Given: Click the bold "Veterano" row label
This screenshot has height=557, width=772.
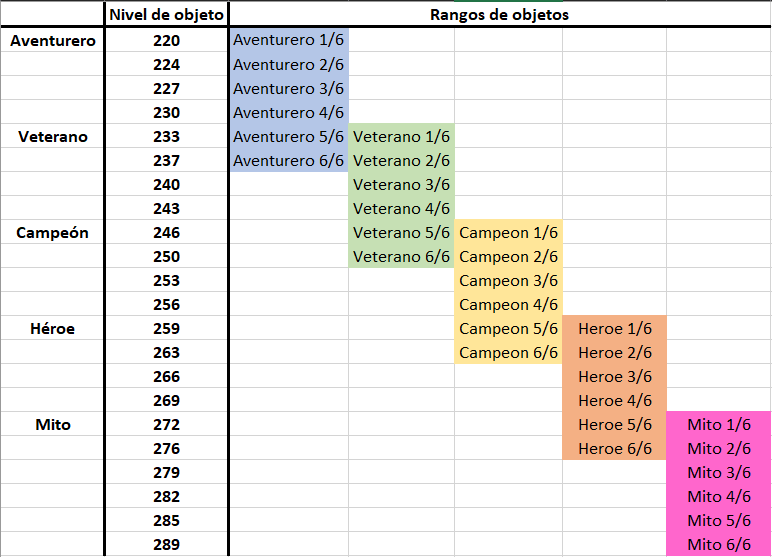Looking at the screenshot, I should pos(53,137).
